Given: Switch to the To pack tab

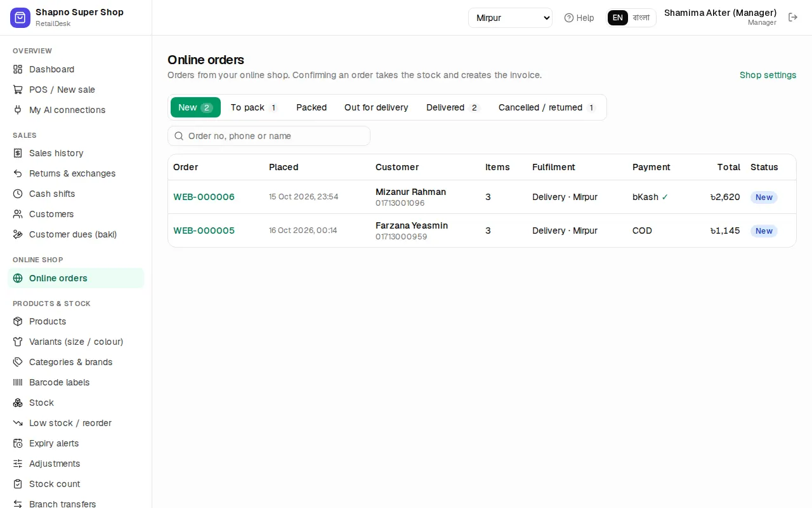Looking at the screenshot, I should coord(254,107).
